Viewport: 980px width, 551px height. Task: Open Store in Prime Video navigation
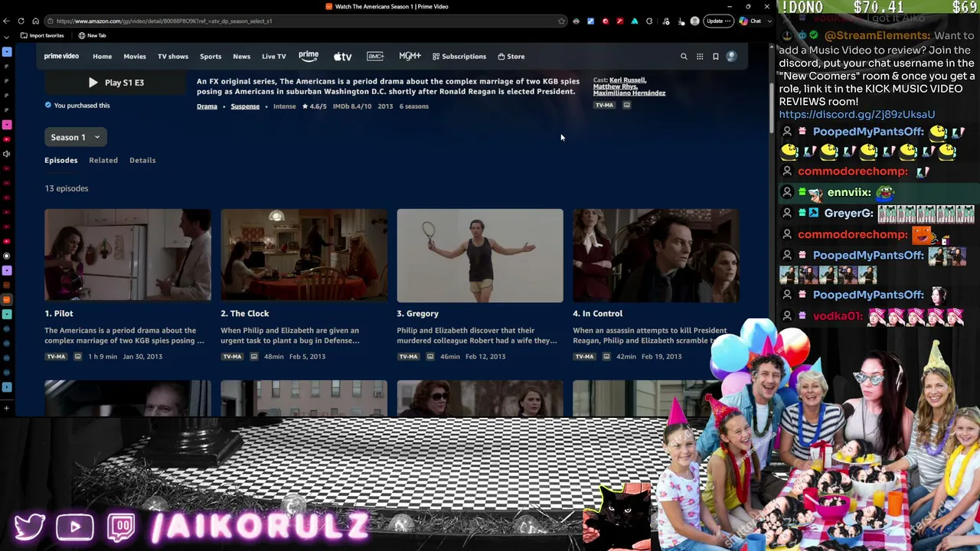pos(511,56)
